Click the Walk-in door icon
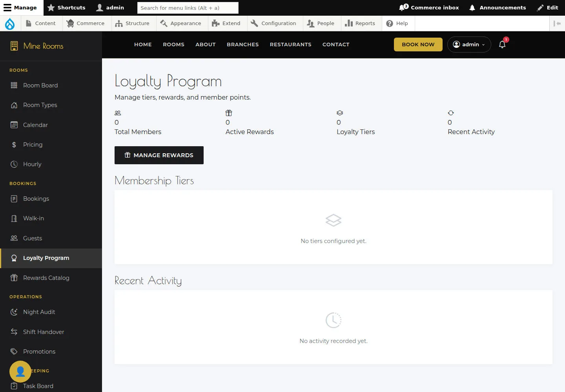The image size is (565, 392). click(14, 218)
